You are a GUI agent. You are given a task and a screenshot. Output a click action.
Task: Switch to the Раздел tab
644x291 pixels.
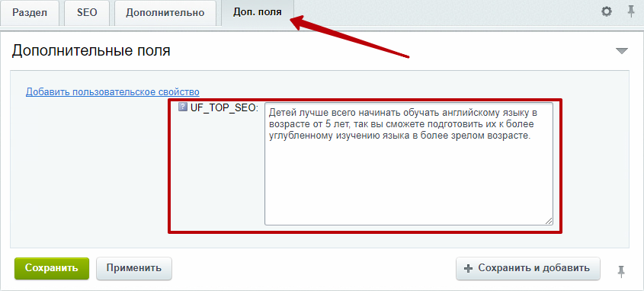(30, 12)
